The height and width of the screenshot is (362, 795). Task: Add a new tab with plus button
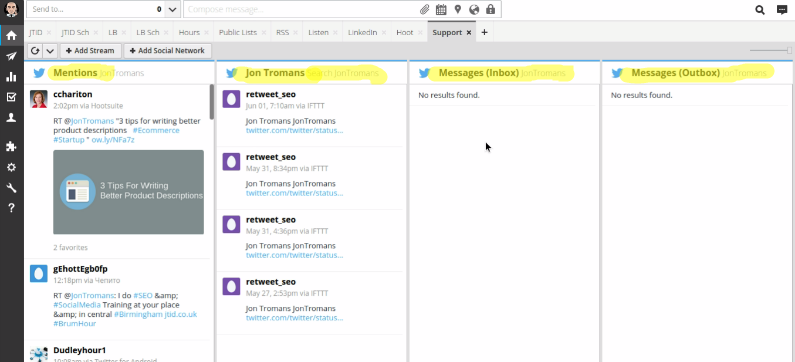tap(484, 32)
